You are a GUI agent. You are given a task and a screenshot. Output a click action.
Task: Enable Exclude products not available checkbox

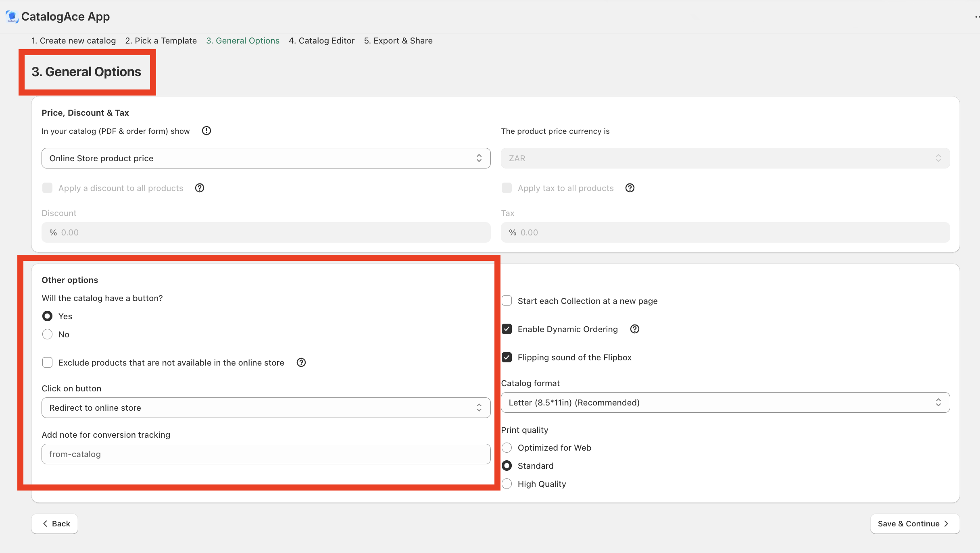coord(48,362)
